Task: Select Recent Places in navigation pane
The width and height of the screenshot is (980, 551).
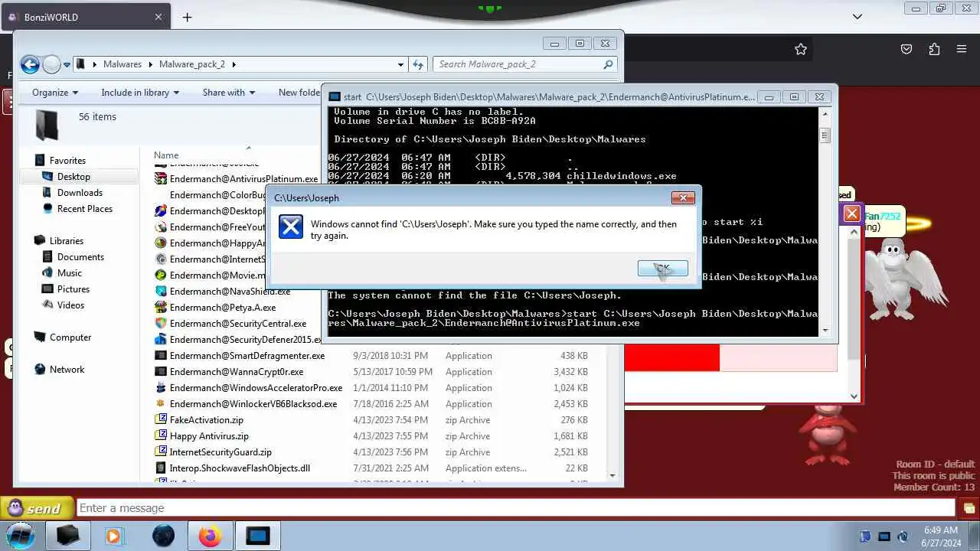Action: tap(85, 209)
